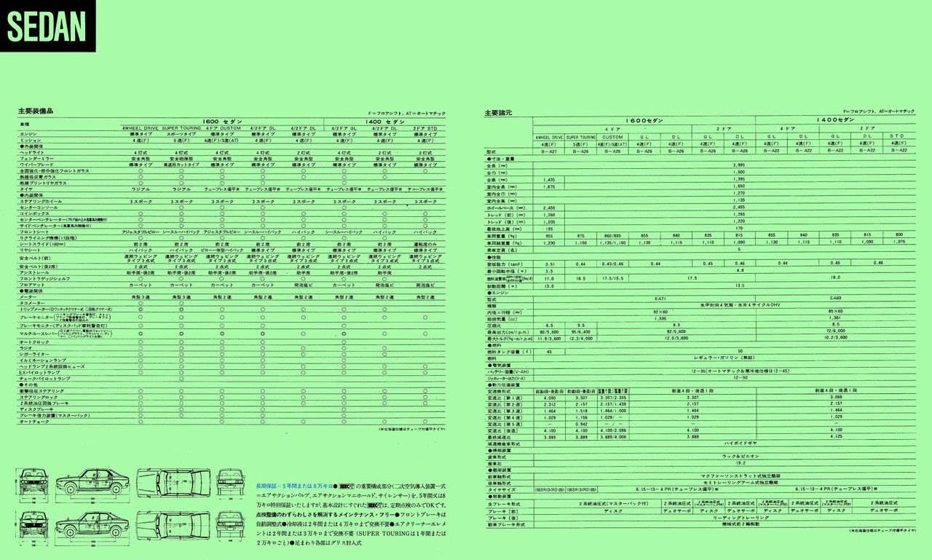Viewport: 932px width, 560px height.
Task: Click 4WHEEL DRIVE header in 主要装備品 table
Action: [140, 127]
